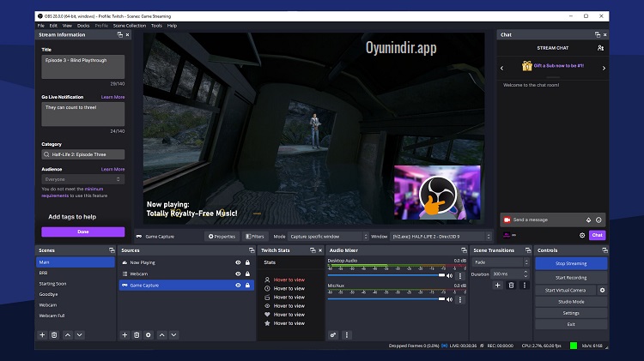Move source down in Sources list
644x361 pixels.
tap(174, 335)
